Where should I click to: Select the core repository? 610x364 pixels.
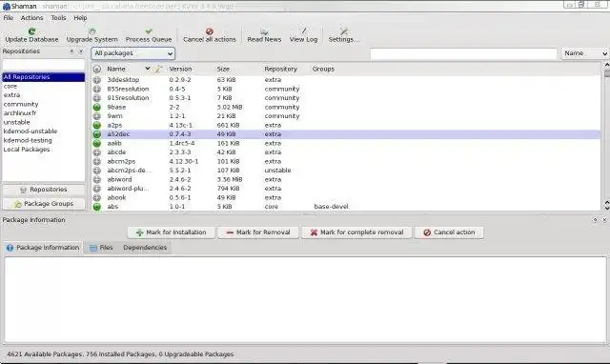(x=44, y=87)
